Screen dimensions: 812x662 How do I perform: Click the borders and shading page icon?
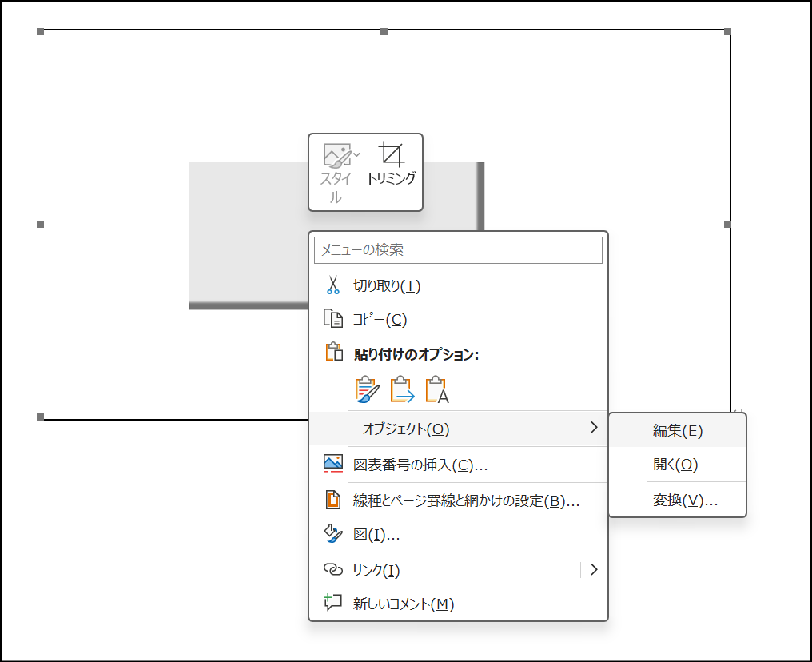point(333,500)
